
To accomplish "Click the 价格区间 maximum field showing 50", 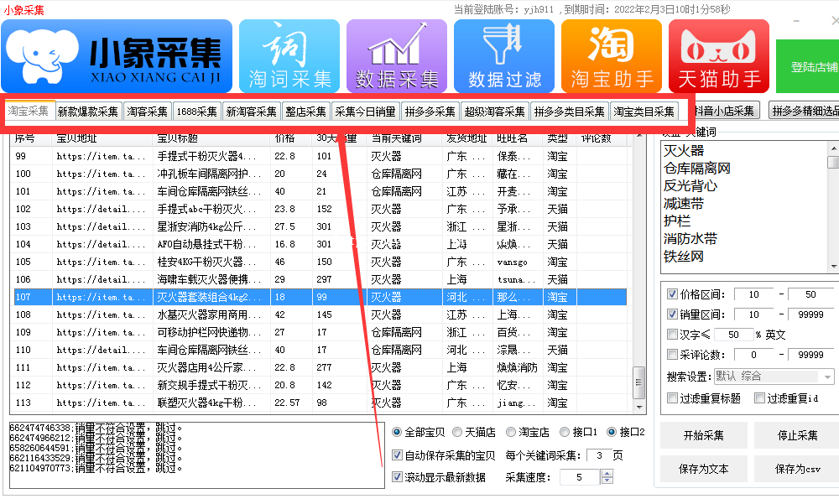I will tap(811, 294).
